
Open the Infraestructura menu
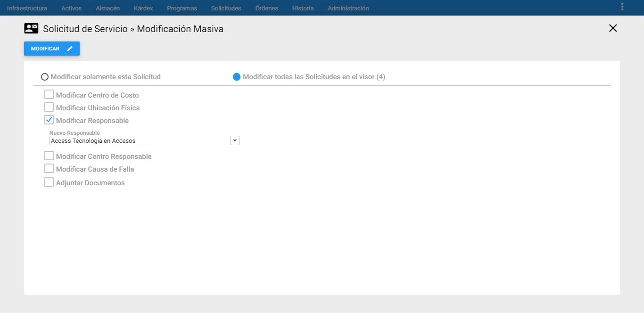27,8
